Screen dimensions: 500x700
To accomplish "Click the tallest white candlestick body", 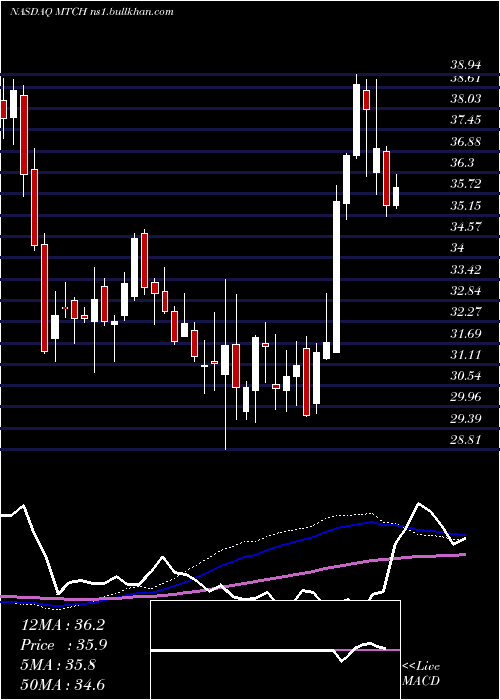I will coord(336,277).
